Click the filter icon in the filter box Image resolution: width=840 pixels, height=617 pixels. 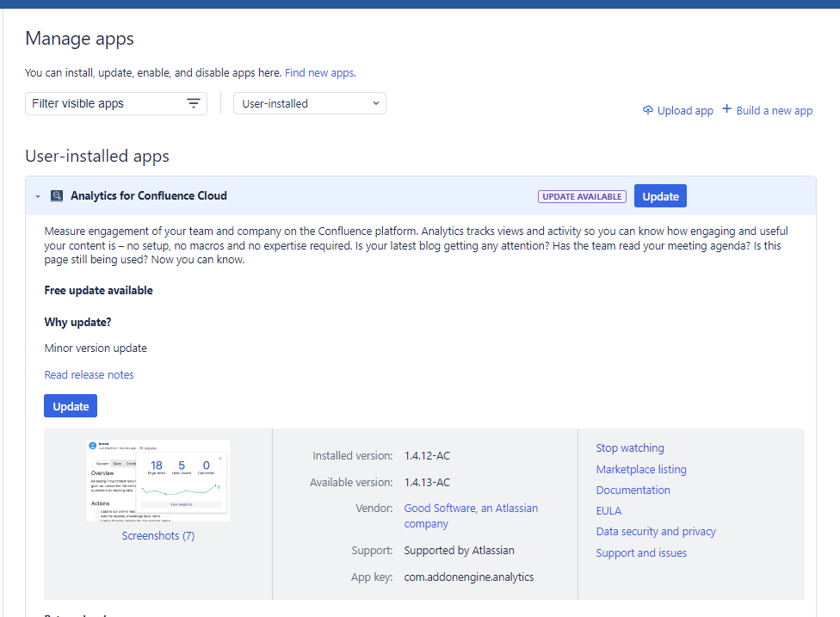(x=194, y=103)
